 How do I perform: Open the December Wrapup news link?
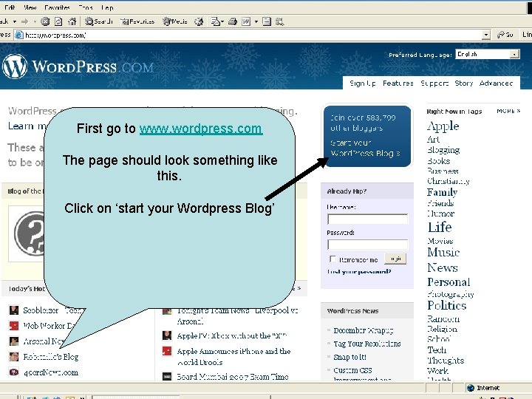[x=364, y=330]
